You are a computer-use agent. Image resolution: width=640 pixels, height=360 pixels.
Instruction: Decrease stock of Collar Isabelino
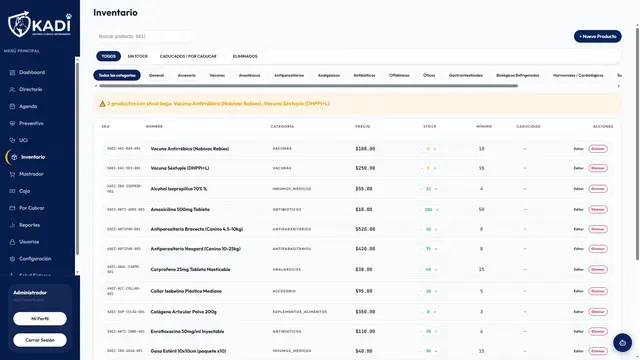pos(421,291)
